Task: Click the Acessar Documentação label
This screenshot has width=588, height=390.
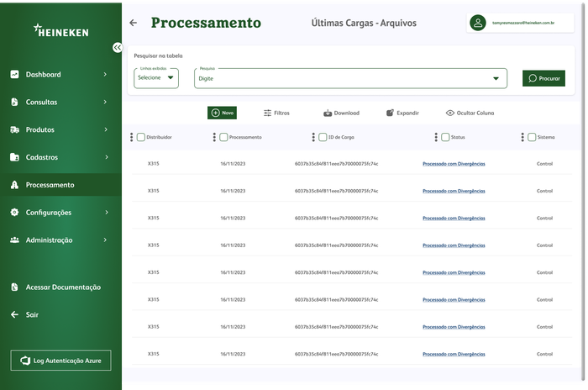Action: pos(63,287)
